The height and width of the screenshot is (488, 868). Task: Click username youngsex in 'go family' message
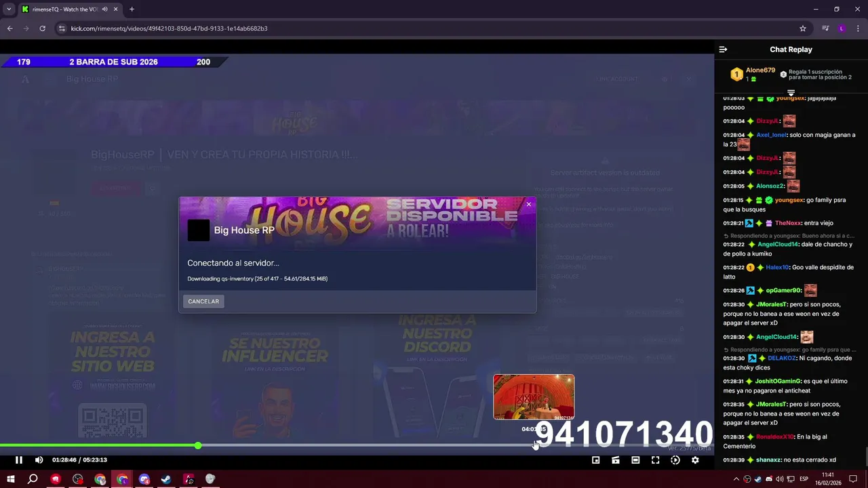tap(789, 200)
